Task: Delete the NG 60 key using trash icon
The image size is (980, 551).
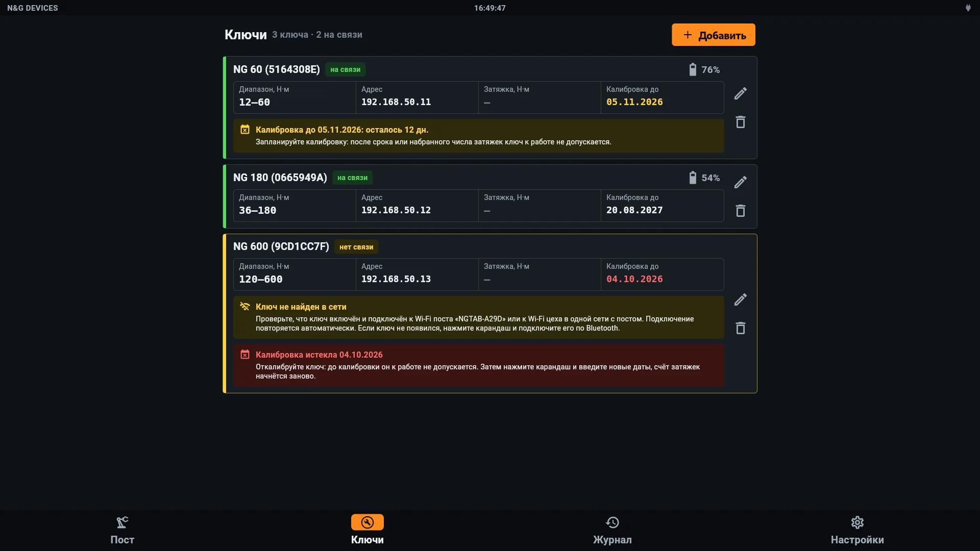Action: click(740, 122)
